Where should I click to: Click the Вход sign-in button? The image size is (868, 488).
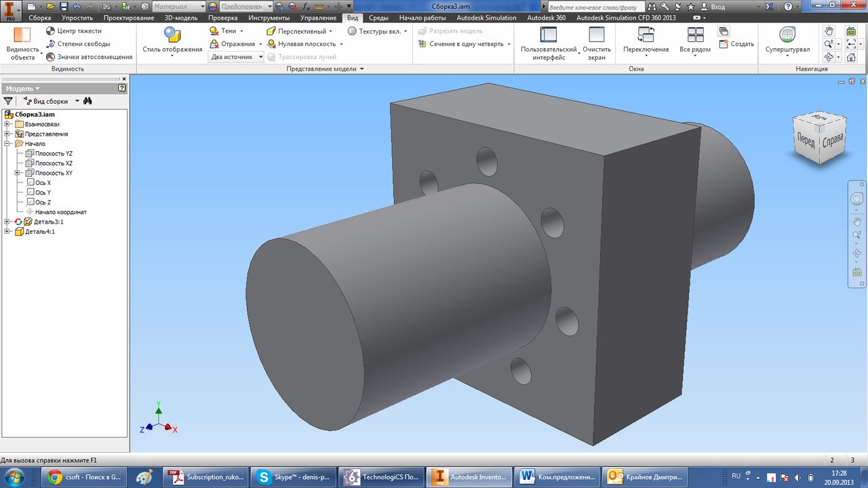pos(717,6)
